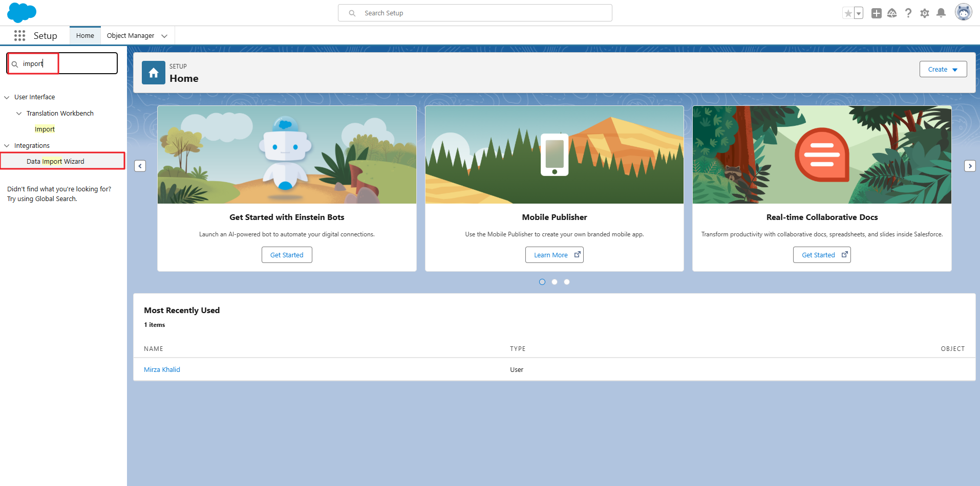Switch to the Home tab

85,36
